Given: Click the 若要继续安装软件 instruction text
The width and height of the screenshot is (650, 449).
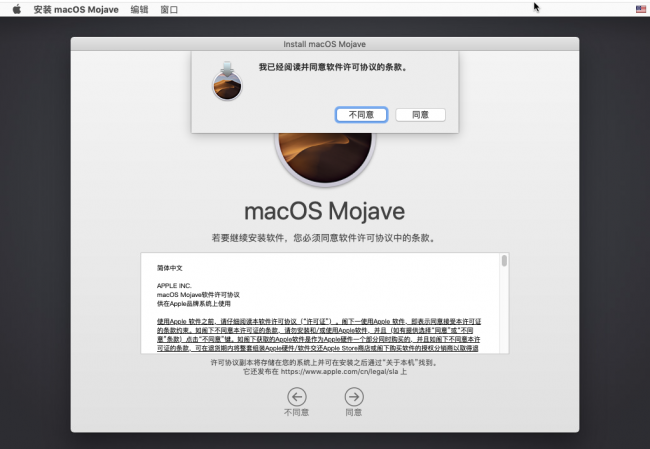Looking at the screenshot, I should coord(324,238).
